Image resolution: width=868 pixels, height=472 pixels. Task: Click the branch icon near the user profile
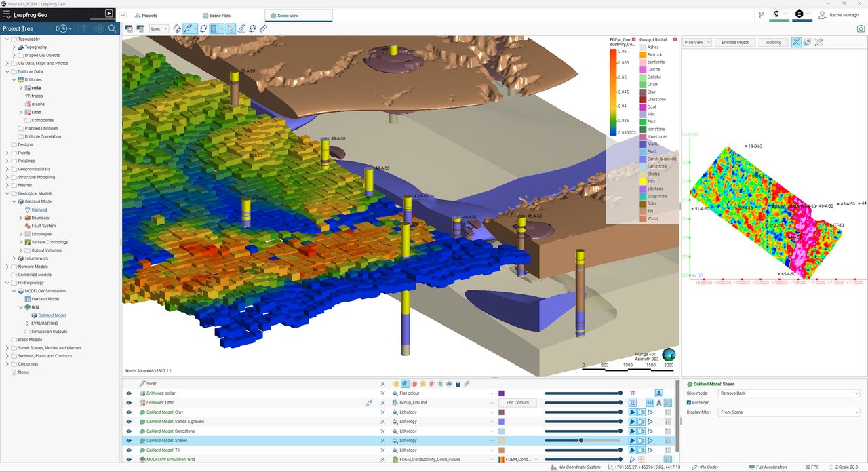coord(760,14)
